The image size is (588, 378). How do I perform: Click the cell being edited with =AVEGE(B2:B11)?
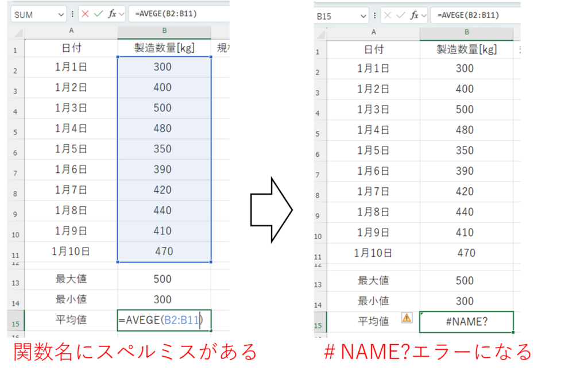point(164,321)
